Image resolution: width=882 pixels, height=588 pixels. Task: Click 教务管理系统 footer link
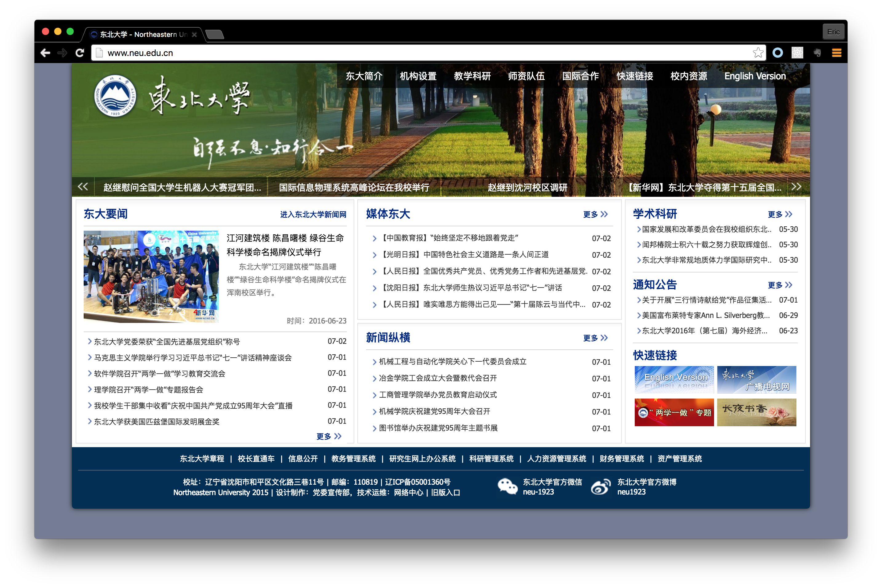click(x=353, y=459)
